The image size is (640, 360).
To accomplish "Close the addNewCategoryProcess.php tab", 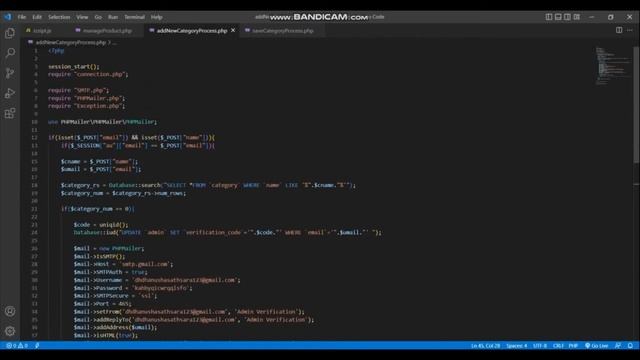I will [x=233, y=30].
